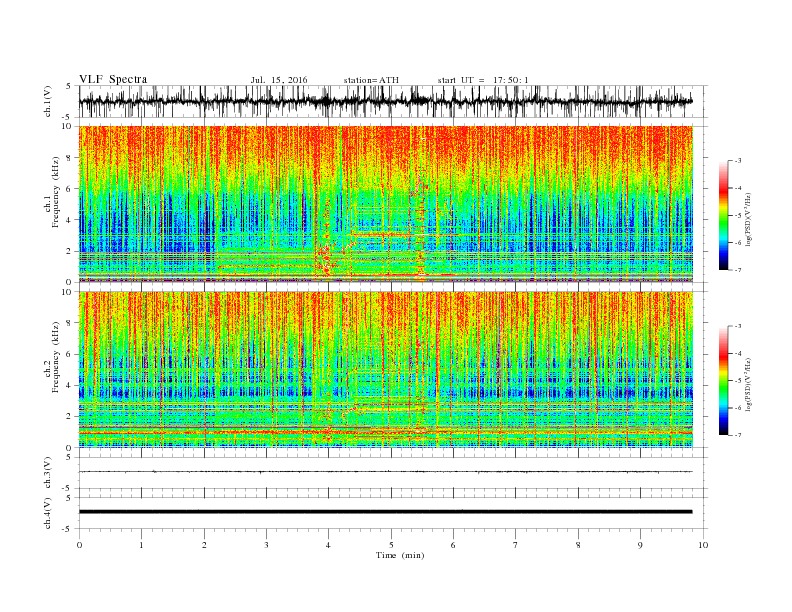Click the thick ch.4 voltage trace

tap(386, 512)
